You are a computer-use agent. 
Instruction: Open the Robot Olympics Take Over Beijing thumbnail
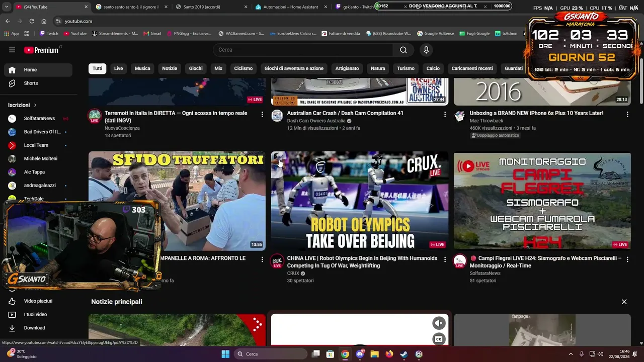[360, 201]
